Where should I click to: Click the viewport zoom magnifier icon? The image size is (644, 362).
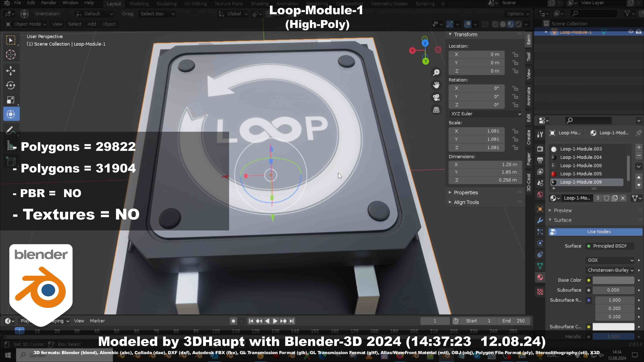tap(436, 72)
